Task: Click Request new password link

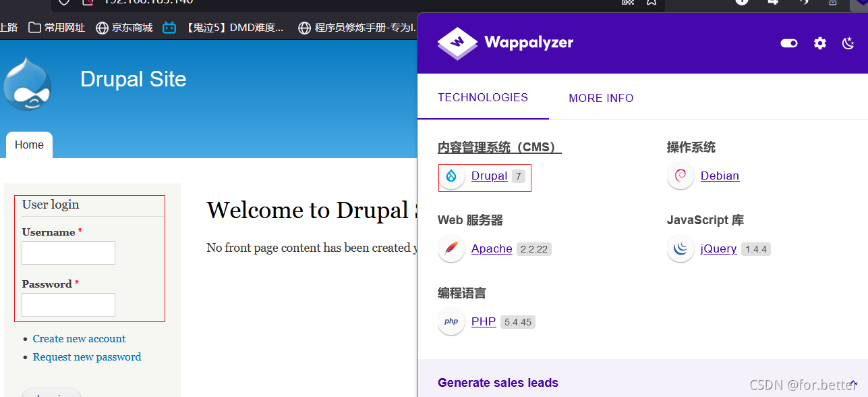Action: click(x=87, y=357)
